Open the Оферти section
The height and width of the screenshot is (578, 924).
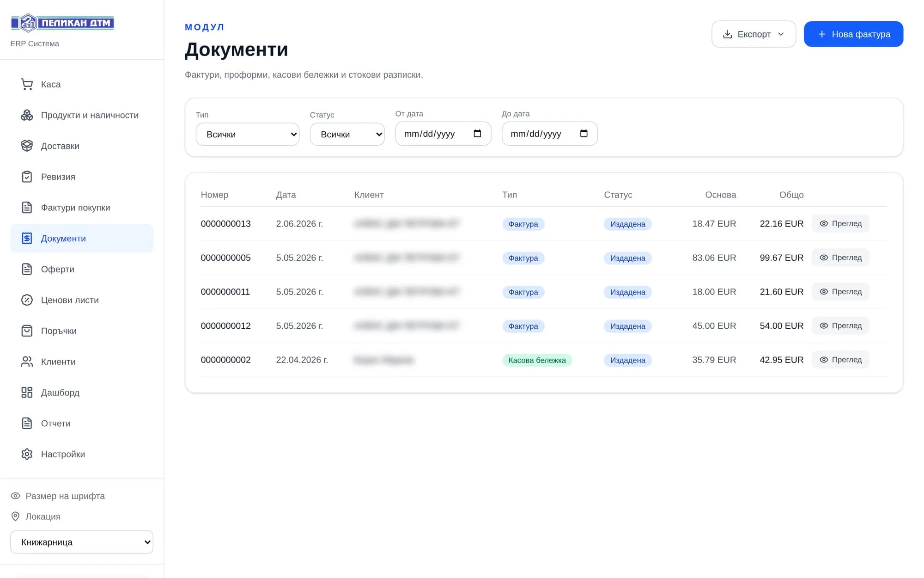(x=82, y=269)
